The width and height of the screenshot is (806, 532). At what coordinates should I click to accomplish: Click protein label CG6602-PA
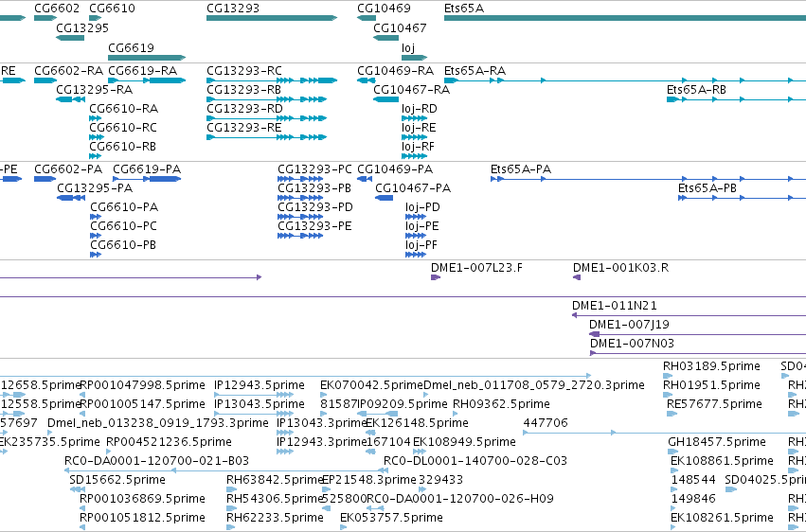click(68, 169)
